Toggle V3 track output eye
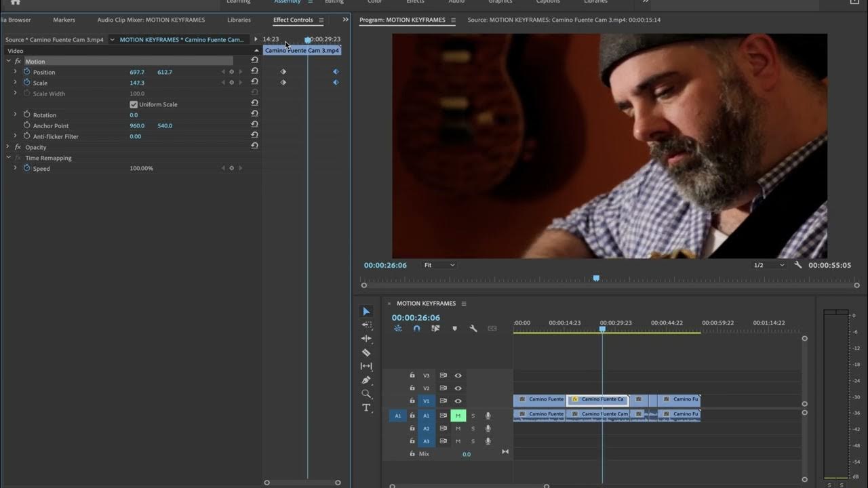Viewport: 868px width, 488px height. [x=458, y=375]
